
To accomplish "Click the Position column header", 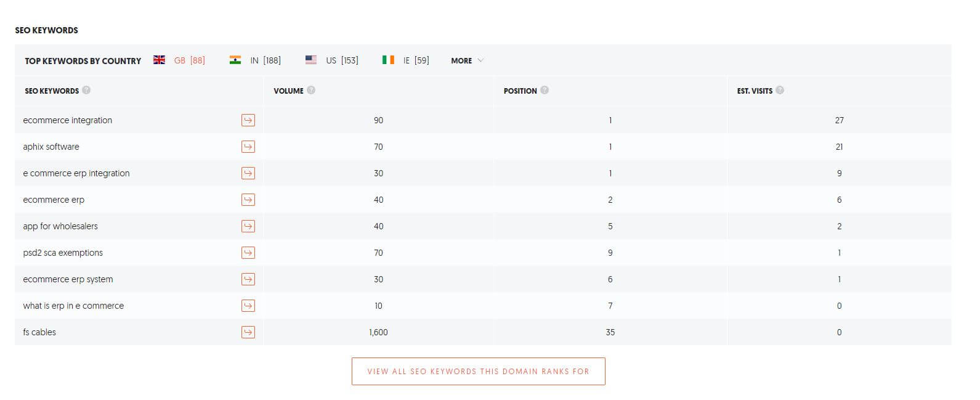I will tap(520, 91).
